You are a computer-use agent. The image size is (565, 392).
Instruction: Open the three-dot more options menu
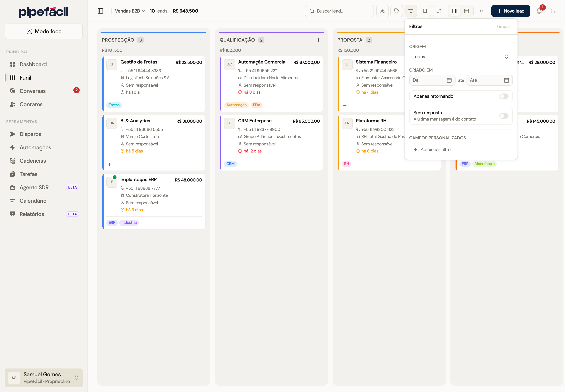click(x=482, y=11)
